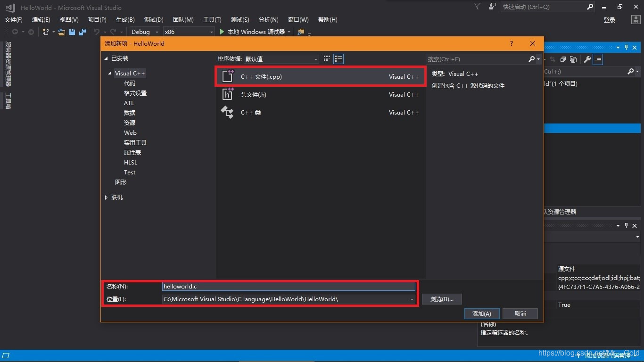Open the 视图(V) menu
644x362 pixels.
69,19
